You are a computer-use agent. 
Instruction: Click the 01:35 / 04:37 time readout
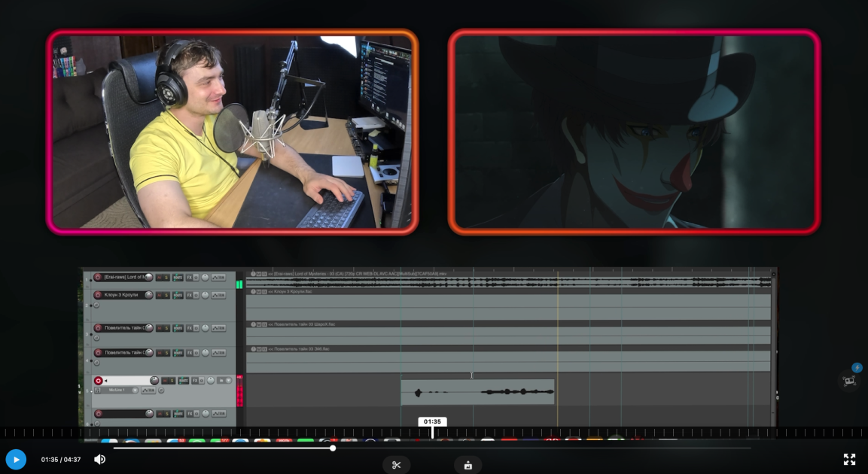coord(61,460)
